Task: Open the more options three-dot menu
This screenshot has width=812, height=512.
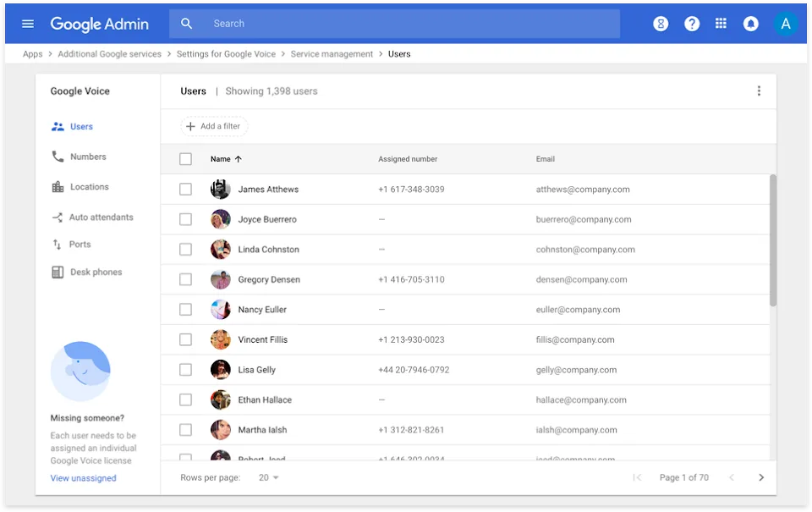Action: tap(759, 90)
